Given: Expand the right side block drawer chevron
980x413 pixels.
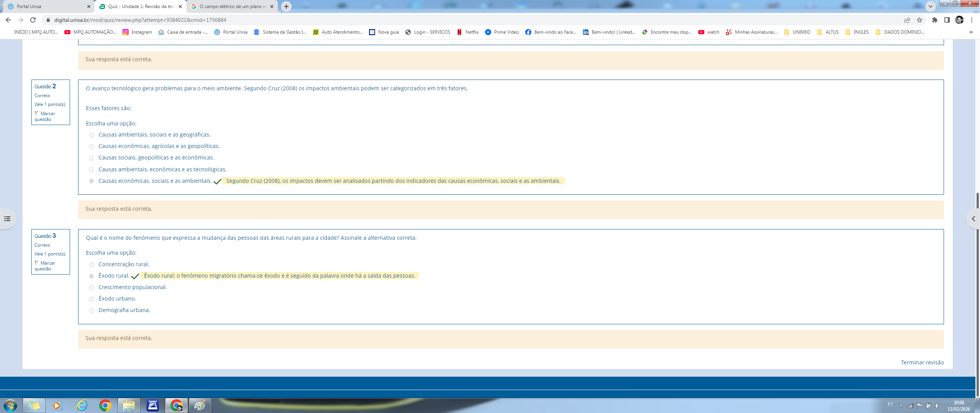Looking at the screenshot, I should [973, 219].
